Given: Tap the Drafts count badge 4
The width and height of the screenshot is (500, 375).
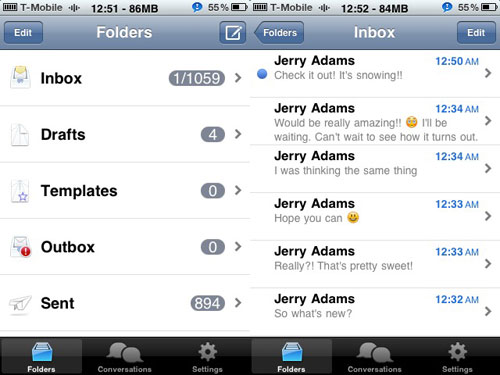Looking at the screenshot, I should (213, 135).
